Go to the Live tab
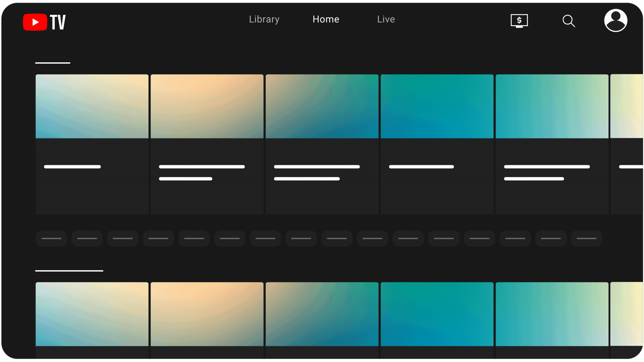The height and width of the screenshot is (362, 644). (x=386, y=19)
